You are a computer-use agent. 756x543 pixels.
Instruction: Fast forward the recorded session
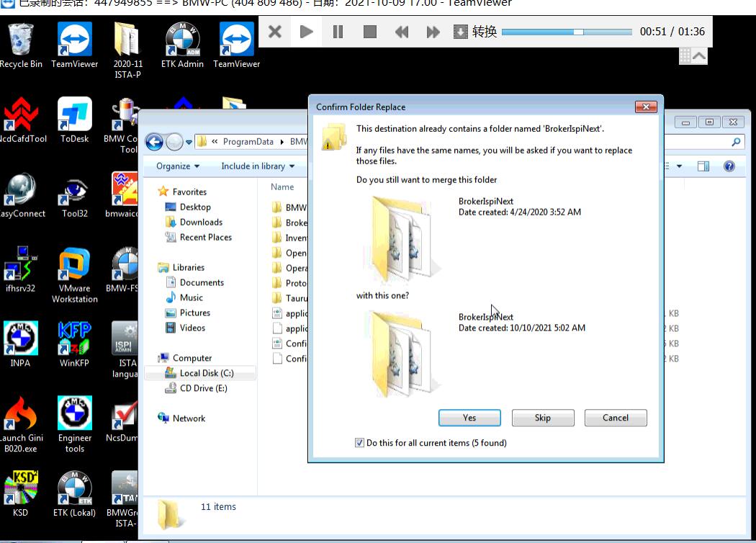coord(433,32)
